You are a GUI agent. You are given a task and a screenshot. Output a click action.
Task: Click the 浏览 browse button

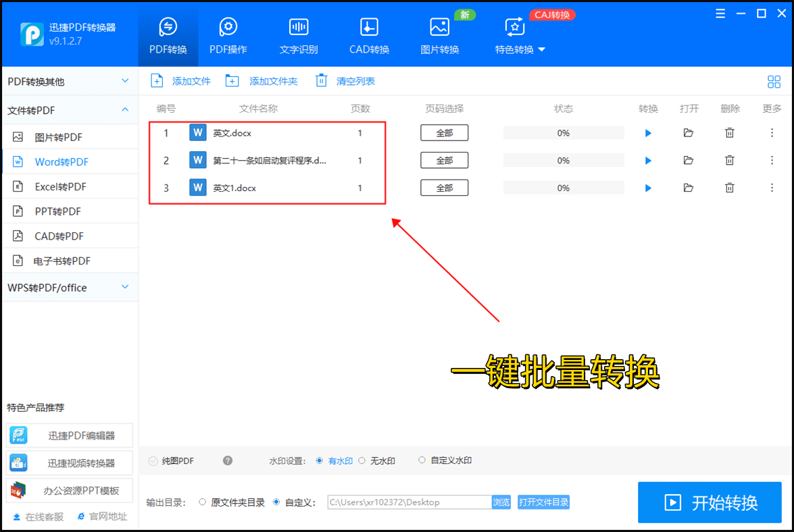tap(501, 502)
